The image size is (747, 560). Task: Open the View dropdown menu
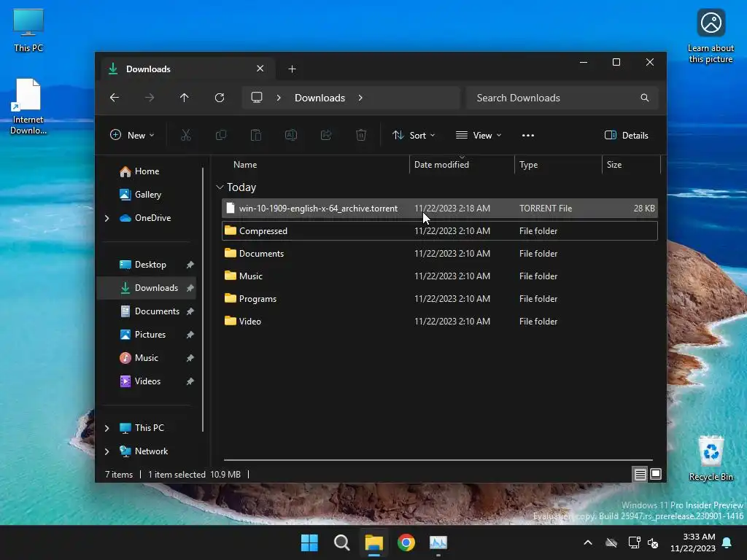tap(479, 135)
